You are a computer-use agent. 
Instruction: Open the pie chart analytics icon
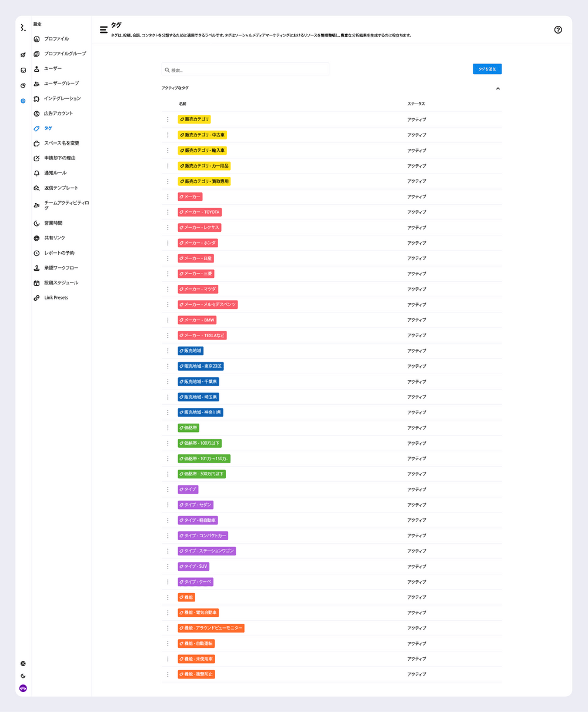(23, 85)
